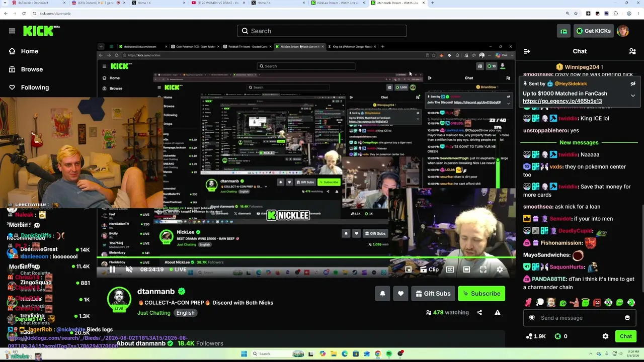Screen dimensions: 644x362
Task: Open a new browser tab
Action: pos(433,3)
